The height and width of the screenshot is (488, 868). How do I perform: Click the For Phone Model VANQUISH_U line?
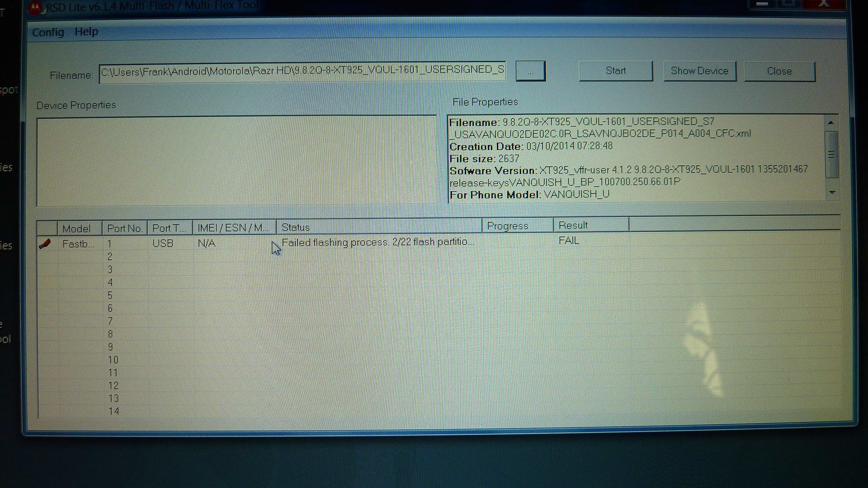point(529,195)
